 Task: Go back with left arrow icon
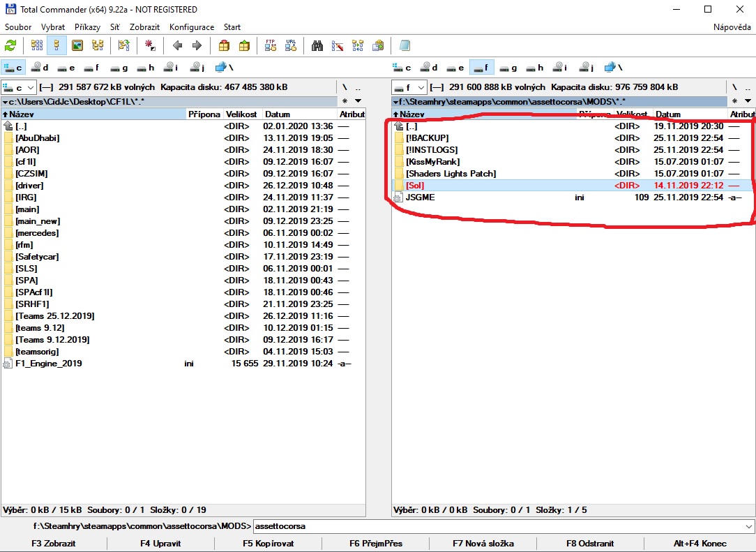point(177,46)
